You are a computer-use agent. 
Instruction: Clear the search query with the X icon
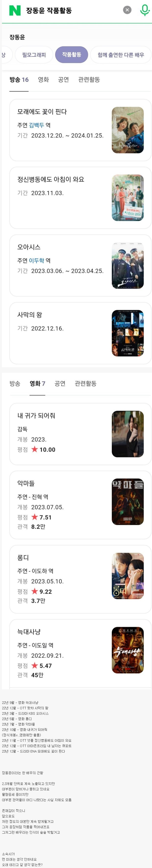click(127, 10)
